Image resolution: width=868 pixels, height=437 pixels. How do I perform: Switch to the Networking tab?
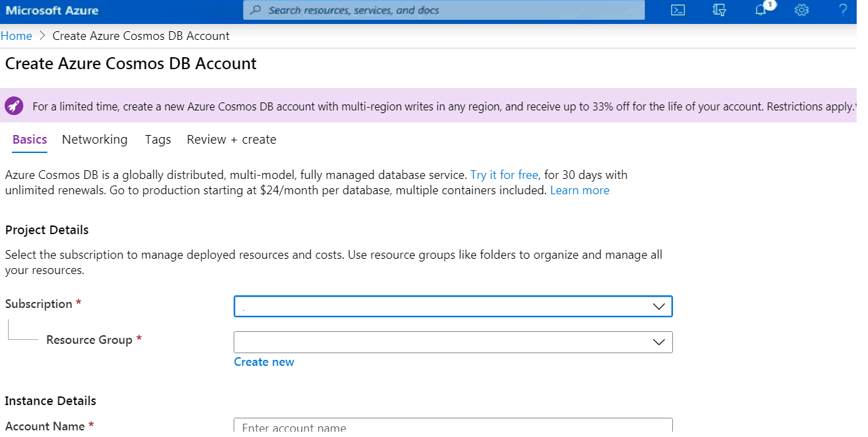click(95, 140)
